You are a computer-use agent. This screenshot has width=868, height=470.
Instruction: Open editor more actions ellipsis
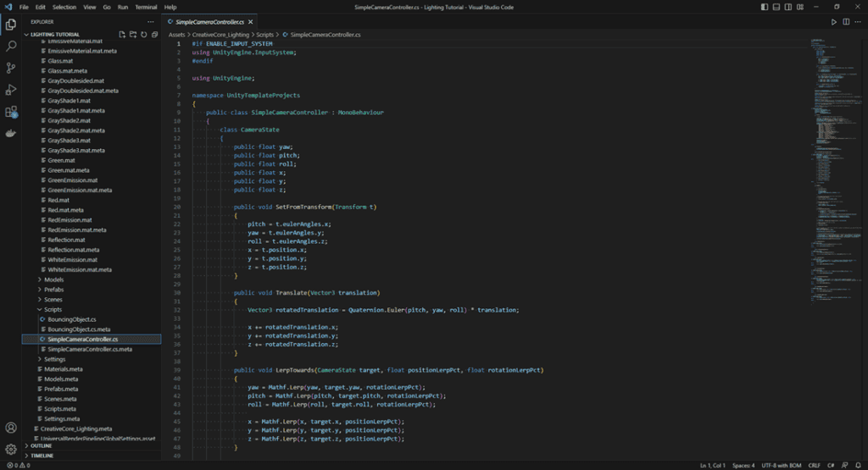[858, 22]
